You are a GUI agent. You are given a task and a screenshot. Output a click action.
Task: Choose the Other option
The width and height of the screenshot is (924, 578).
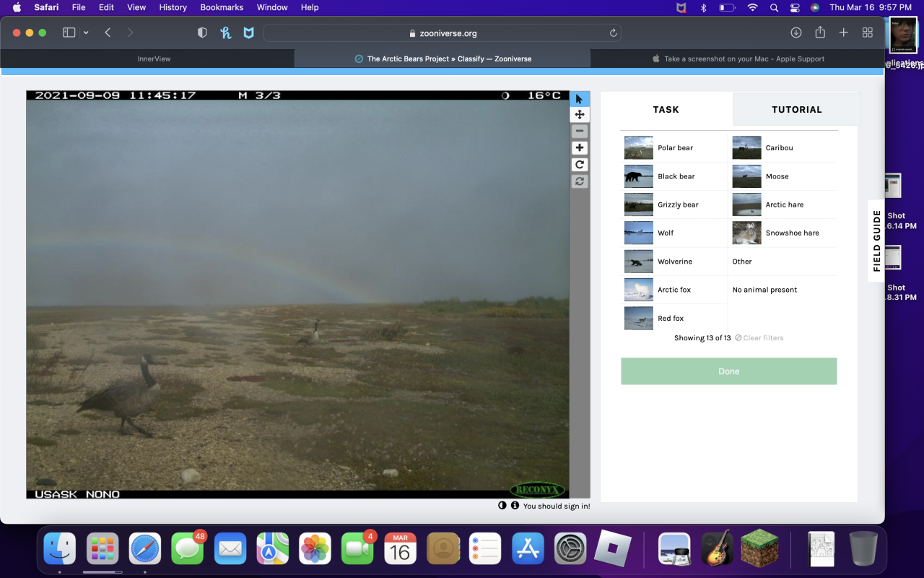(x=783, y=262)
